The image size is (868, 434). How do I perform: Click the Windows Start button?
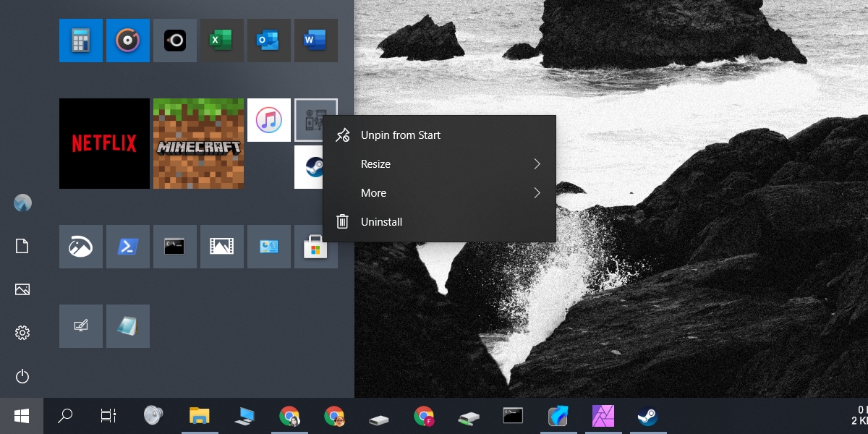(22, 416)
